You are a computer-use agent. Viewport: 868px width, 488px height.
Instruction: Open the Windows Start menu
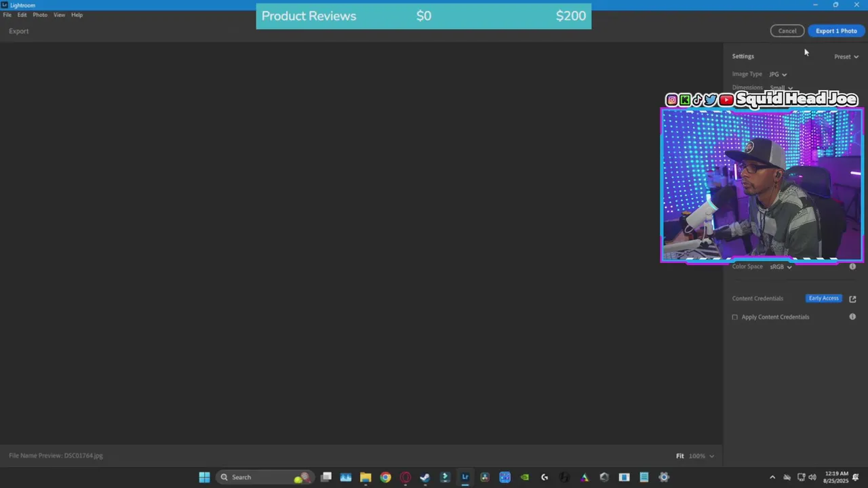(204, 477)
